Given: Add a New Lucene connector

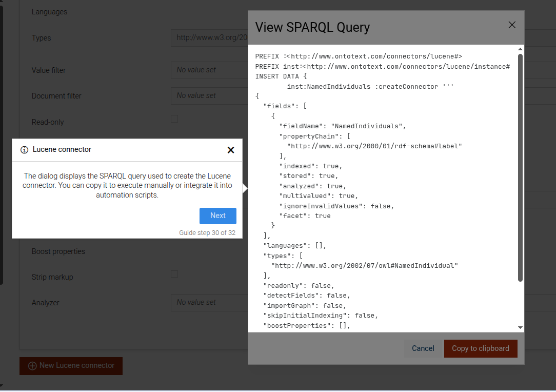Looking at the screenshot, I should click(x=71, y=366).
